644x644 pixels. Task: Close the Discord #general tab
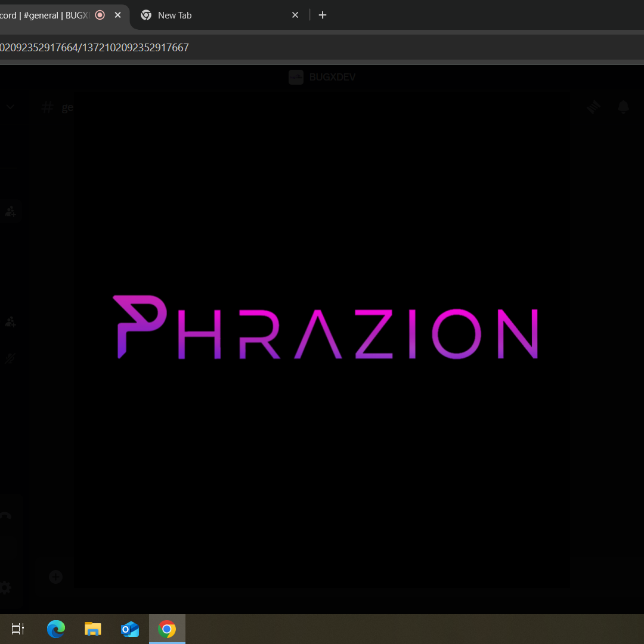118,15
